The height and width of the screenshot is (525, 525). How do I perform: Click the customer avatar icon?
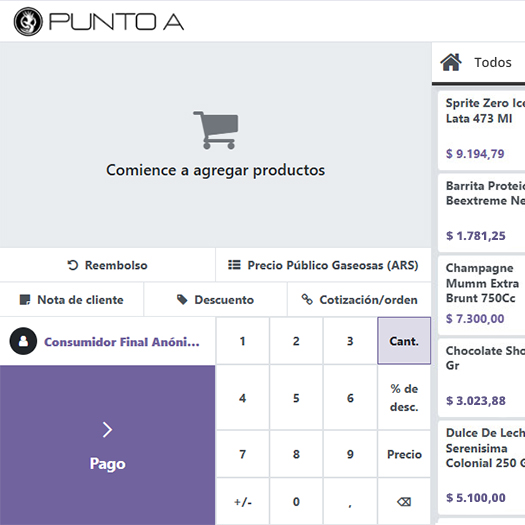click(23, 341)
